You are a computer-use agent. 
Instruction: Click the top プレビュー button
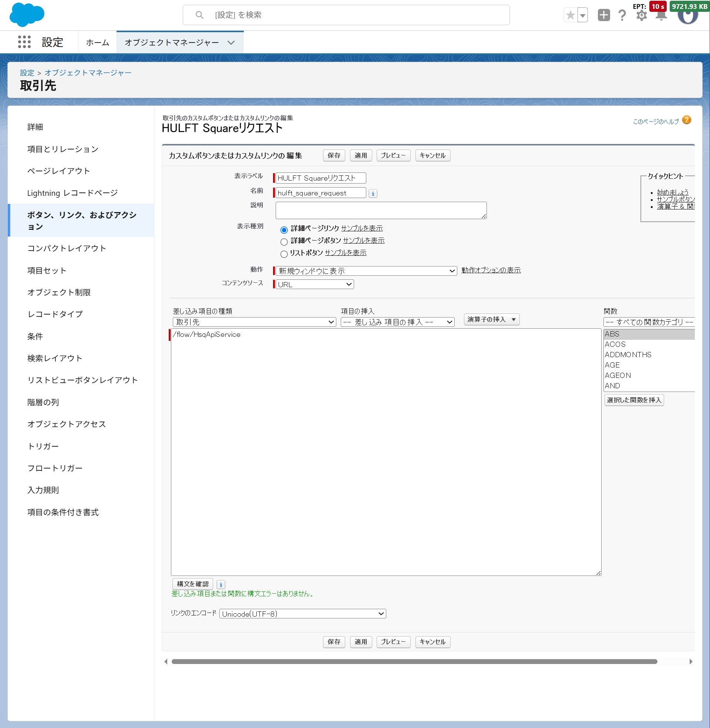[x=393, y=155]
